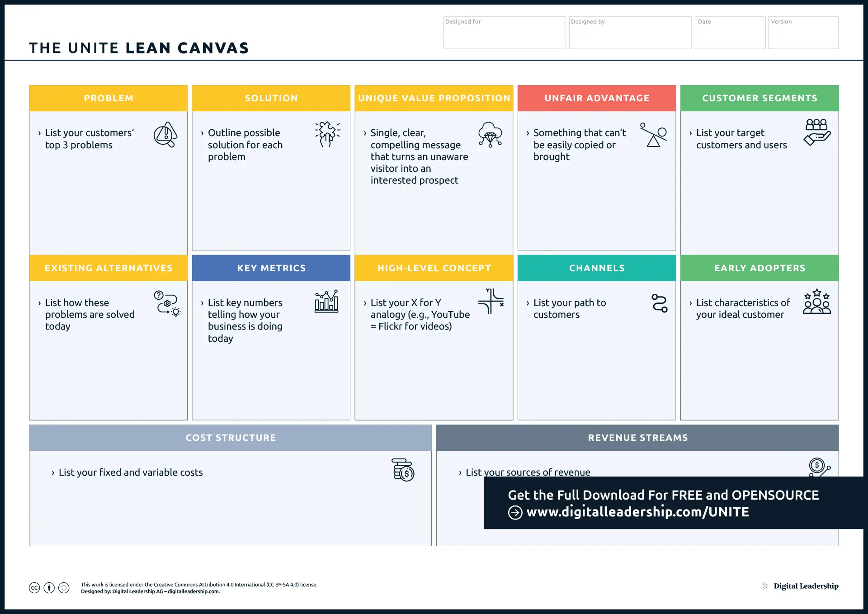This screenshot has width=868, height=614.
Task: Click the Designed for input field
Action: (504, 33)
